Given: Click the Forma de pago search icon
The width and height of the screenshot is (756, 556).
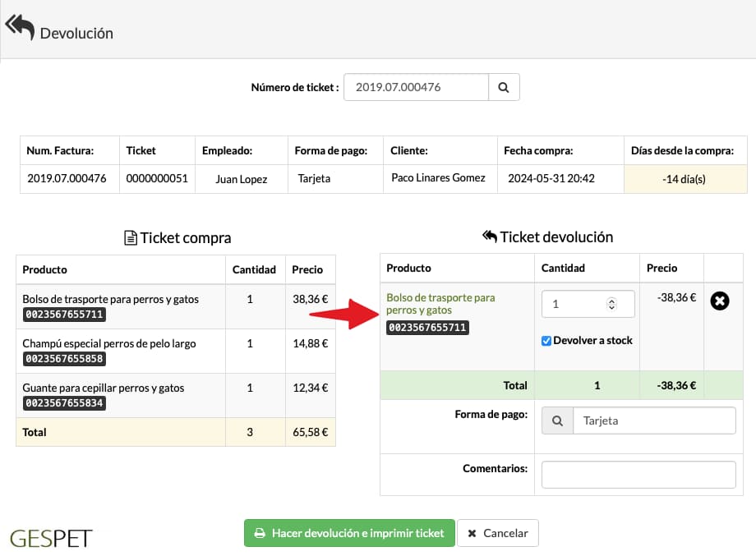Looking at the screenshot, I should pyautogui.click(x=557, y=420).
